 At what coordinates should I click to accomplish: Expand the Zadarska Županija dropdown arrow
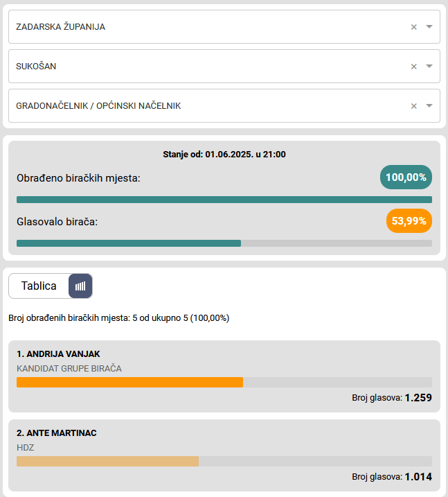coord(429,27)
